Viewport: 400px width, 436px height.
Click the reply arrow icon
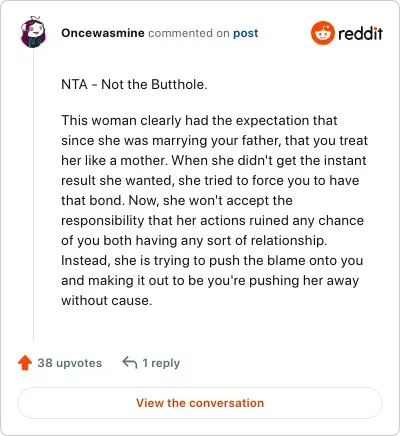click(130, 363)
